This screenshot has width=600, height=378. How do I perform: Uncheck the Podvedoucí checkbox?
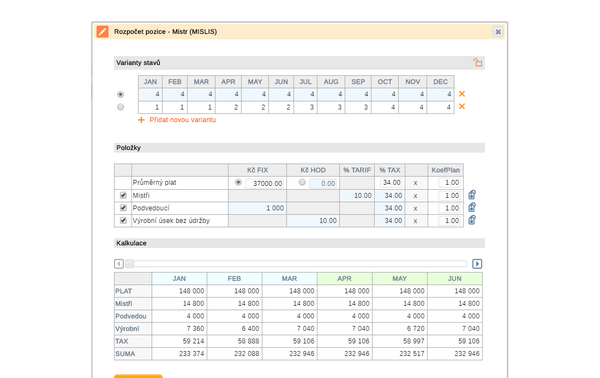coord(123,208)
